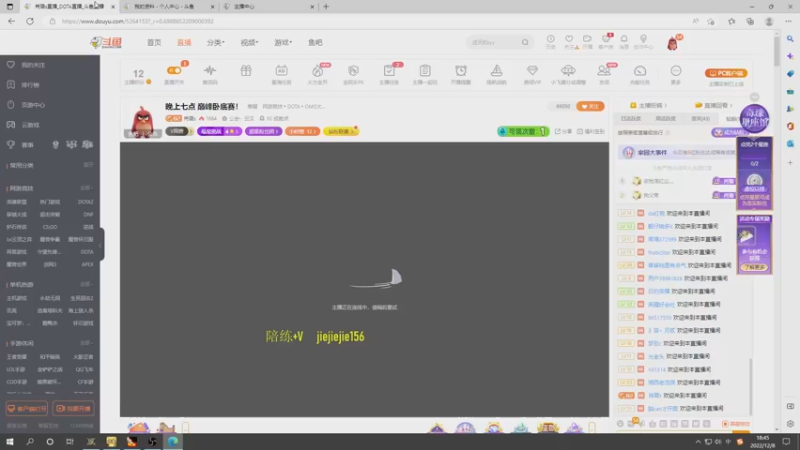Click the DOTA2 category in left sidebar

(86, 202)
